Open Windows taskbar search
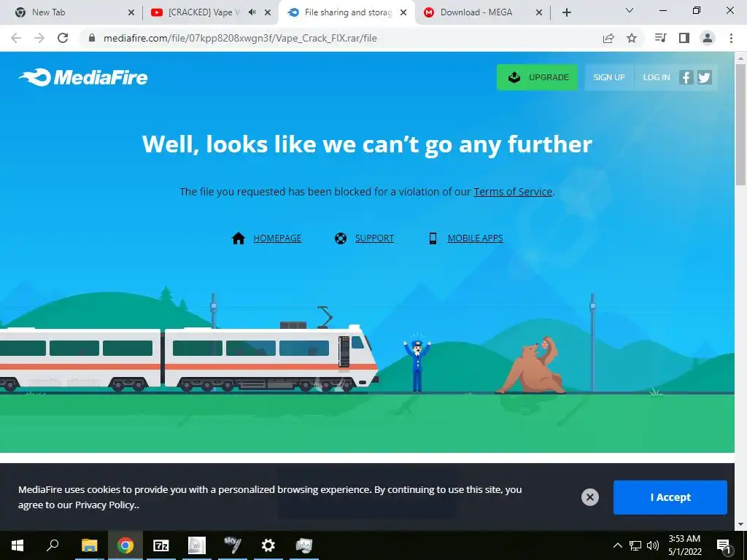The image size is (747, 560). 53,545
